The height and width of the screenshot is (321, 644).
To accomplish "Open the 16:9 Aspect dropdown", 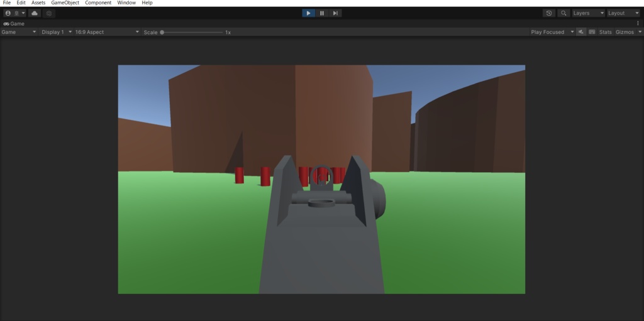I will [107, 32].
